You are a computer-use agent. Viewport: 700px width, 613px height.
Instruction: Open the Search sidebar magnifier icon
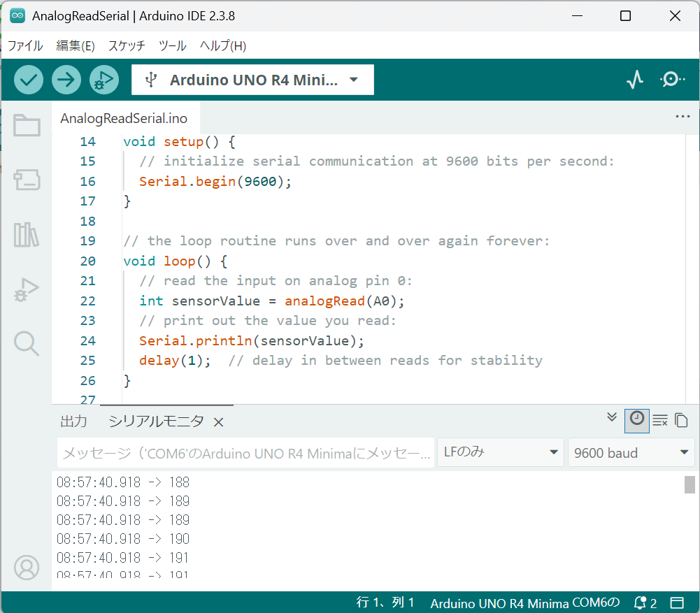coord(27,343)
